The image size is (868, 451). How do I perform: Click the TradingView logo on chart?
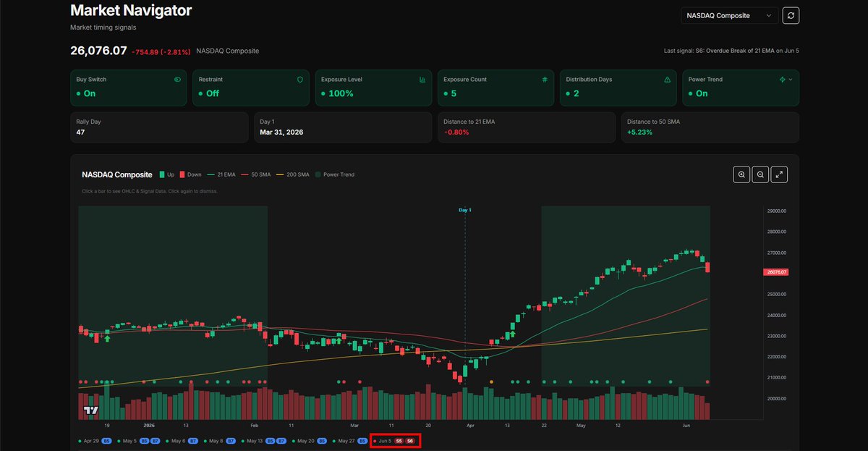[x=90, y=410]
